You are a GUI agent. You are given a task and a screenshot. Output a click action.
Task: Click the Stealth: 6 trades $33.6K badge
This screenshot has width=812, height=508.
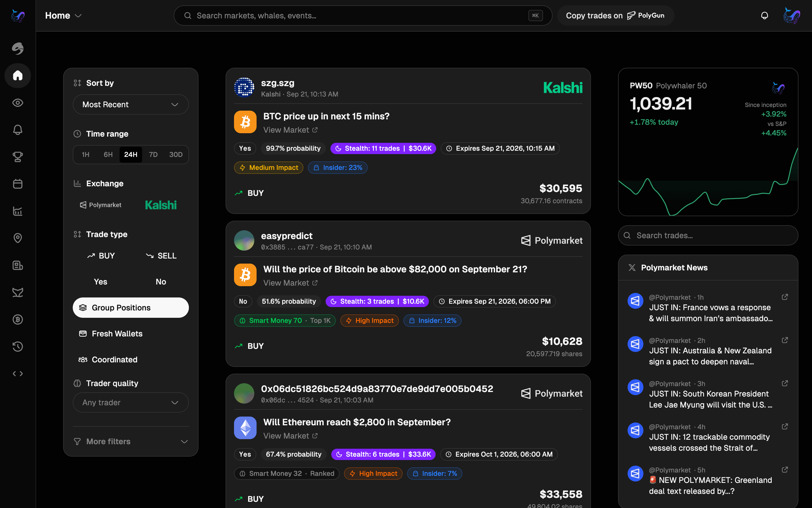pos(383,454)
